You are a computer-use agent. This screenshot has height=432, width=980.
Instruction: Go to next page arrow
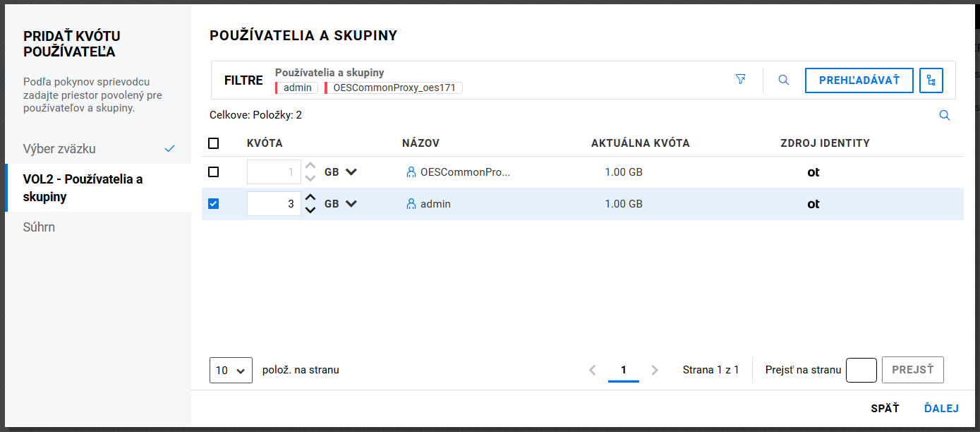tap(655, 370)
